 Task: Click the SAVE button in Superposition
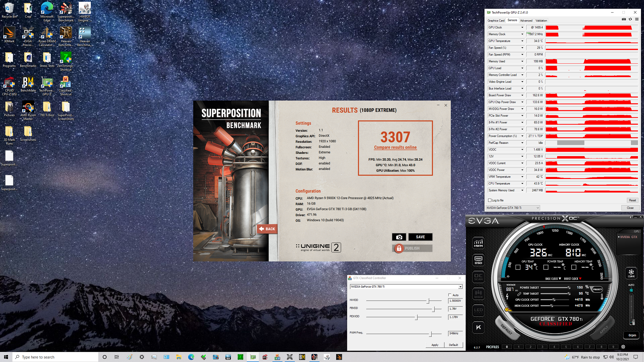(420, 237)
